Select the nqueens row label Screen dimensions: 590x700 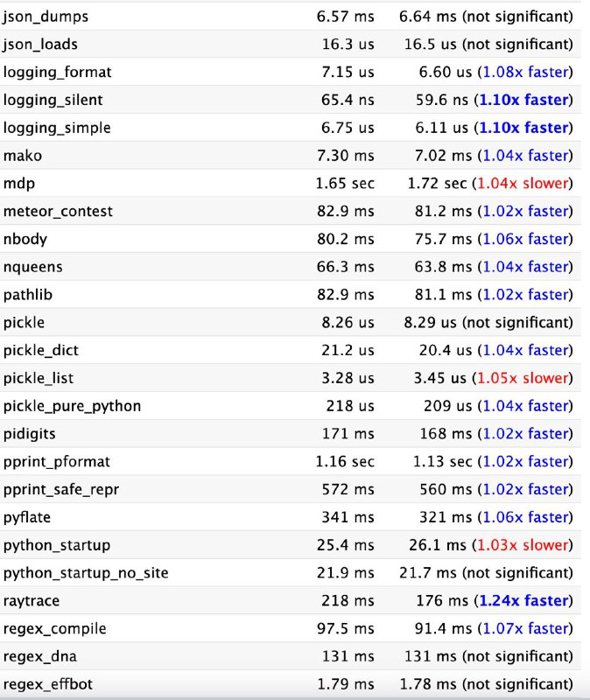click(32, 268)
